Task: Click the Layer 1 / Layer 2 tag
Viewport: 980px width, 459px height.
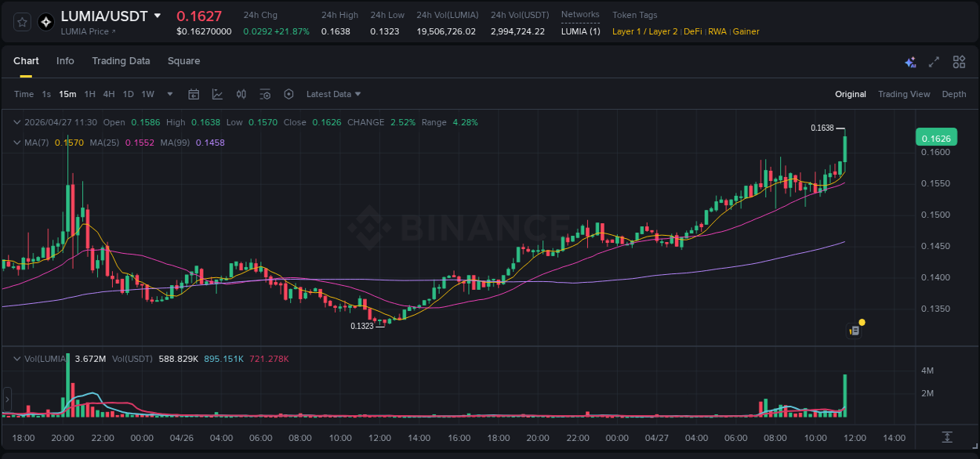Action: click(x=645, y=31)
